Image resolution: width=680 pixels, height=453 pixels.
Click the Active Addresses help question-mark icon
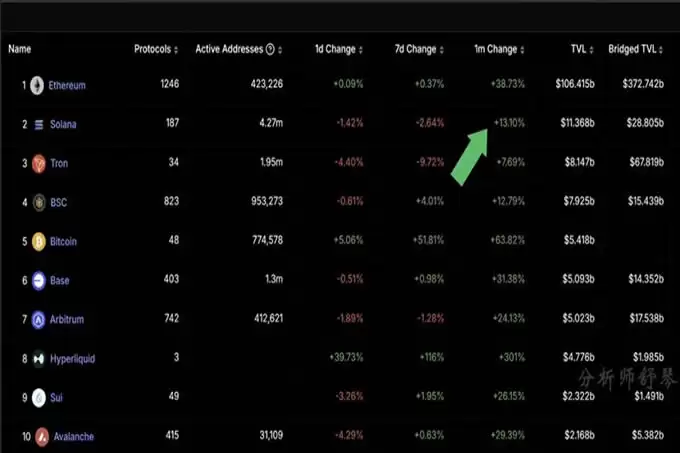point(270,49)
